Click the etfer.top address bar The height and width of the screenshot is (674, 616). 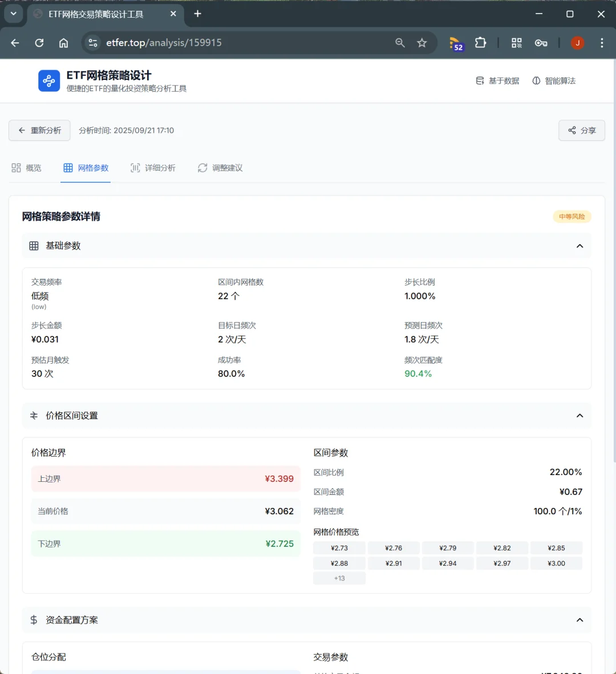click(163, 43)
